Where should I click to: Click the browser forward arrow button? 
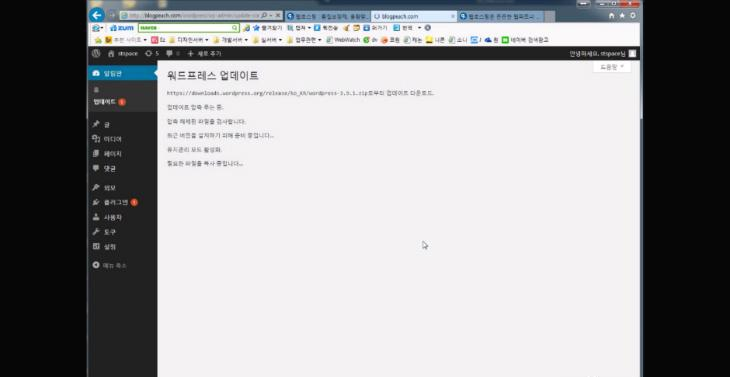pos(112,15)
